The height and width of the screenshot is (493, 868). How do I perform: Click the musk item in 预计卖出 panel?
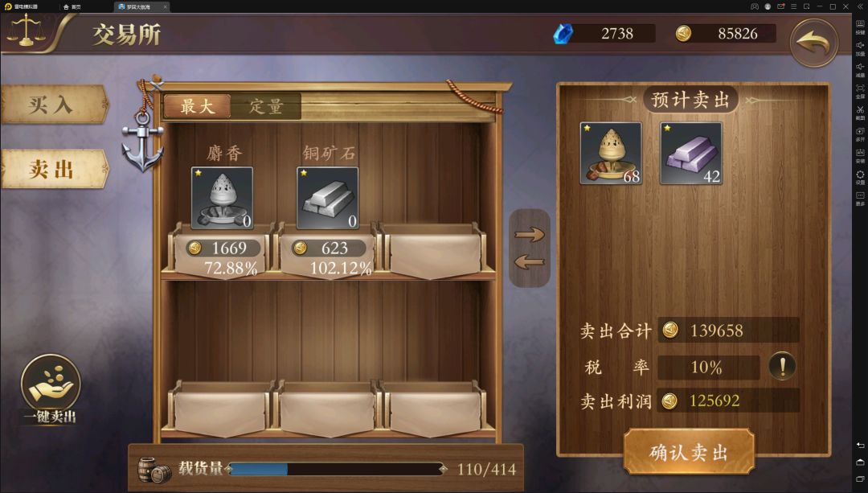click(x=611, y=154)
